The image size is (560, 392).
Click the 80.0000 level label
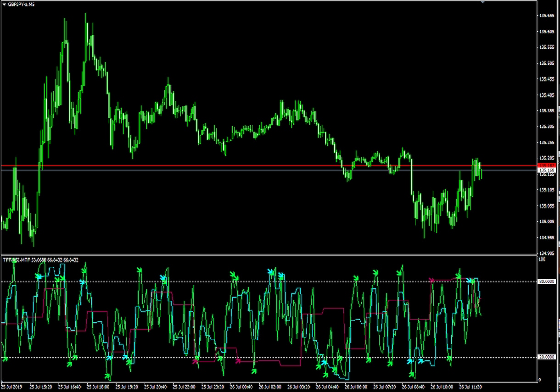pyautogui.click(x=547, y=282)
